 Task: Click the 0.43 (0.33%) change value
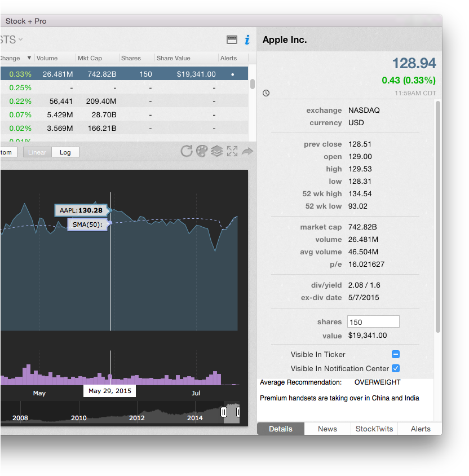tap(409, 80)
